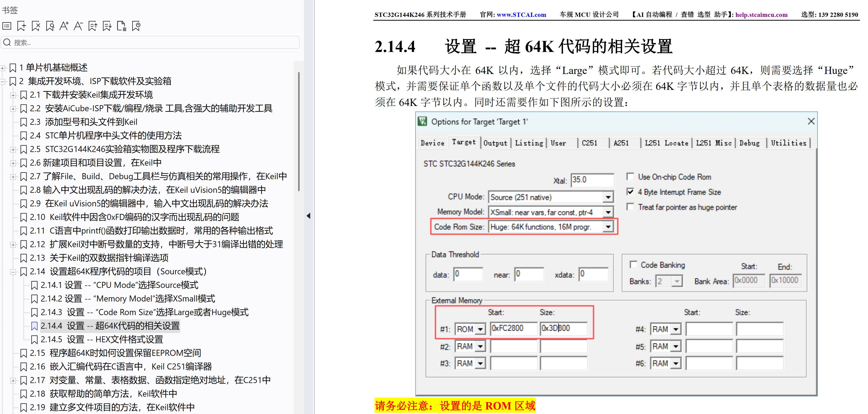
Task: Open the #4 RAM type dropdown
Action: pos(676,329)
